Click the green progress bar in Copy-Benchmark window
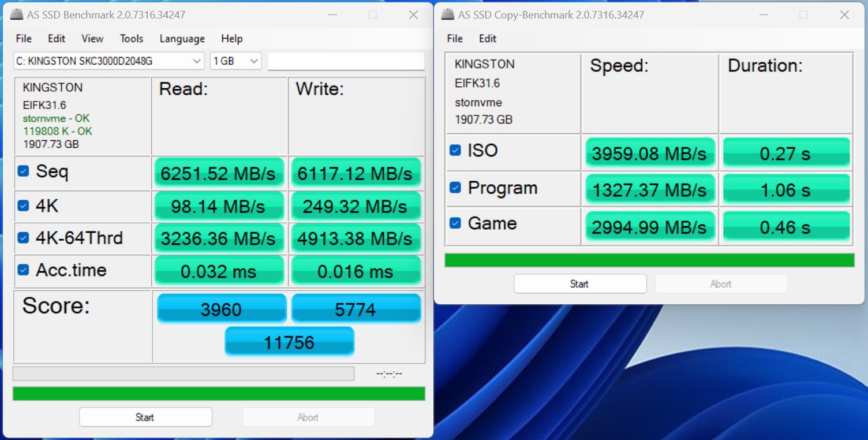The width and height of the screenshot is (868, 440). (x=649, y=260)
